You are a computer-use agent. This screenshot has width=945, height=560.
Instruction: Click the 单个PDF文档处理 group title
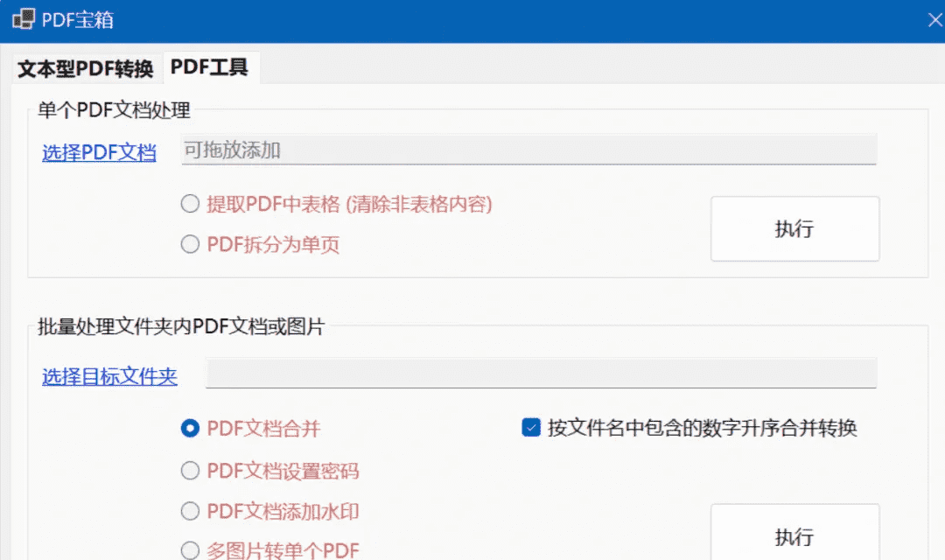click(x=114, y=110)
